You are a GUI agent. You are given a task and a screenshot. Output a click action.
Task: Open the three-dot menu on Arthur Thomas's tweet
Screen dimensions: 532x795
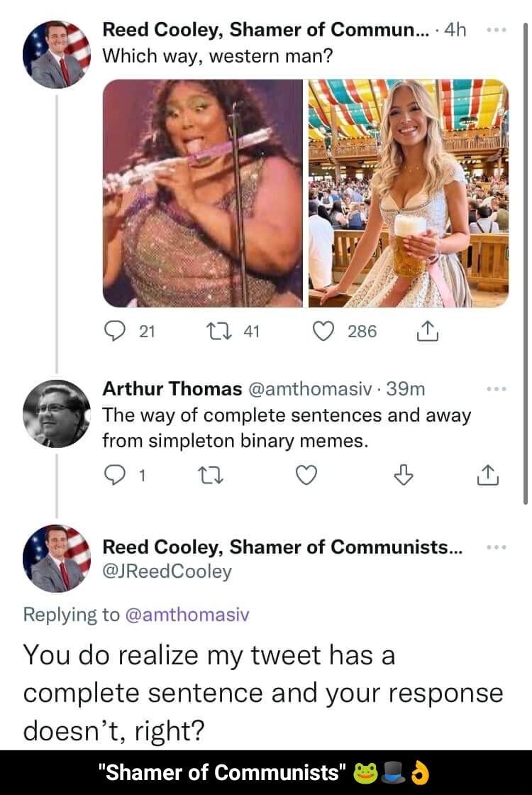coord(497,388)
